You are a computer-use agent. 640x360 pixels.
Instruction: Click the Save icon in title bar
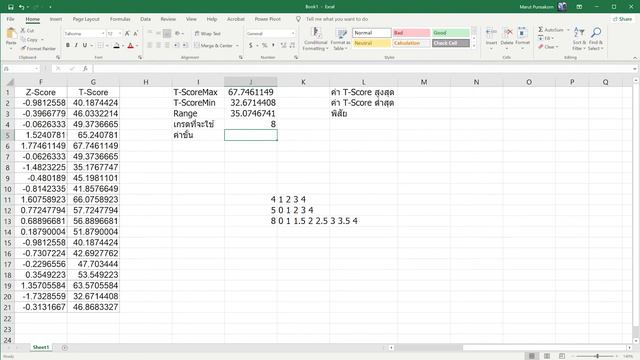(11, 7)
